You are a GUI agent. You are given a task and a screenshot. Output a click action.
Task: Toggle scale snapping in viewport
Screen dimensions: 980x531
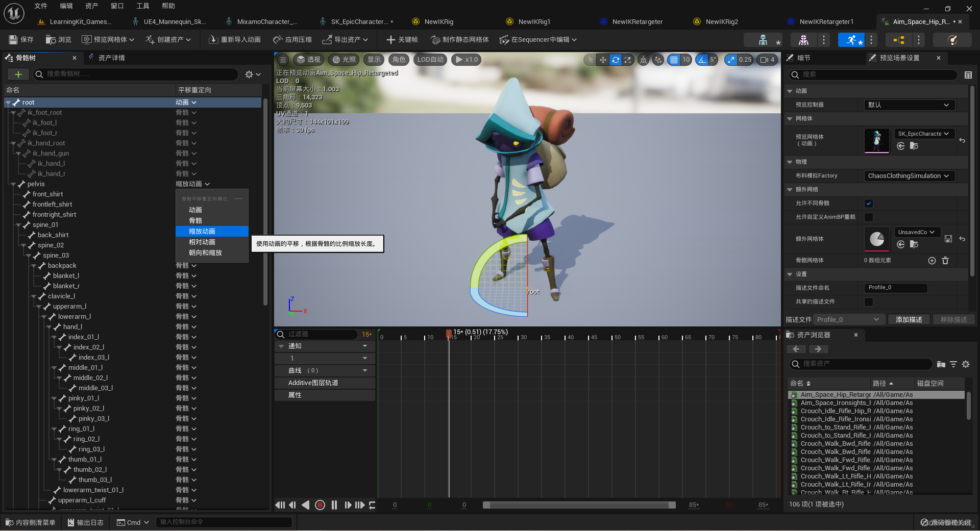(x=731, y=60)
